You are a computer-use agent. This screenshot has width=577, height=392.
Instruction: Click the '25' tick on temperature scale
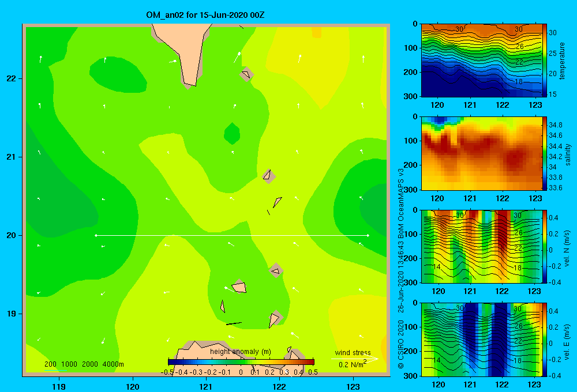coord(553,53)
